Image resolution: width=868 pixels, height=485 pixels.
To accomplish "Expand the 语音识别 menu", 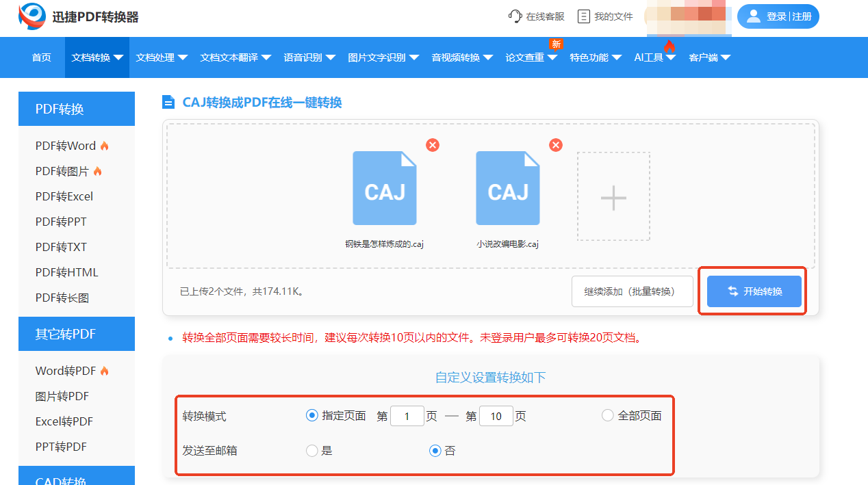I will tap(308, 57).
